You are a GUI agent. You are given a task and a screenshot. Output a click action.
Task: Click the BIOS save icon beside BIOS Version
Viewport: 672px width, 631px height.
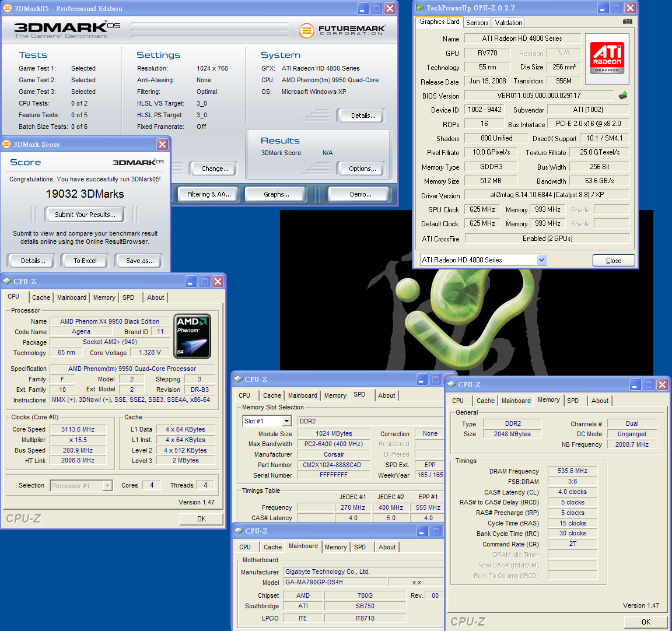pyautogui.click(x=623, y=96)
